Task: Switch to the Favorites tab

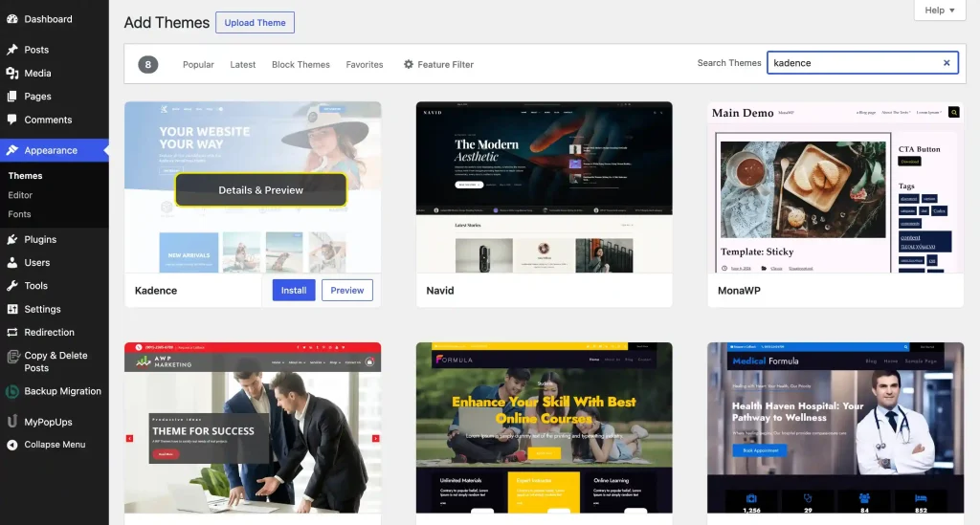Action: [365, 64]
